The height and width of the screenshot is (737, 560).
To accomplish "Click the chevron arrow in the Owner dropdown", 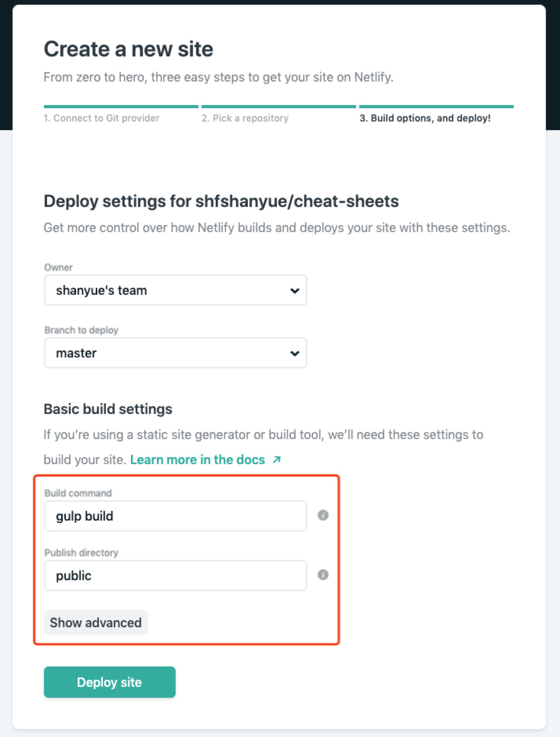I will tap(295, 290).
